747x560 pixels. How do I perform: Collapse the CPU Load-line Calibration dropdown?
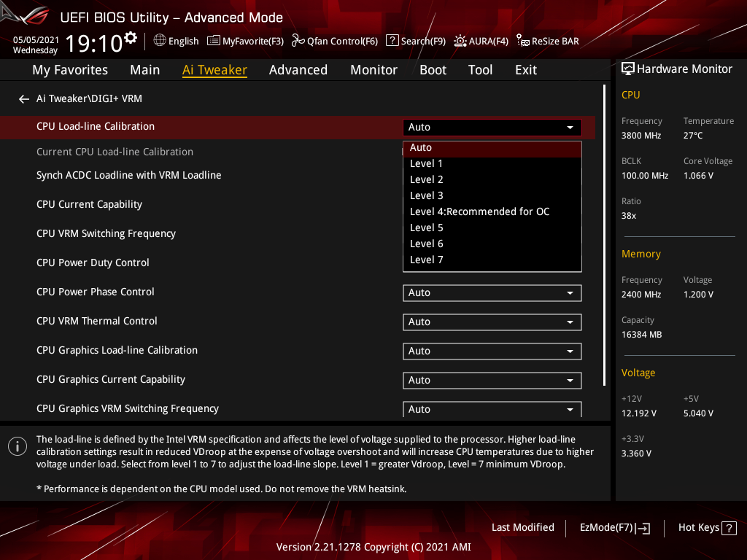pyautogui.click(x=492, y=127)
